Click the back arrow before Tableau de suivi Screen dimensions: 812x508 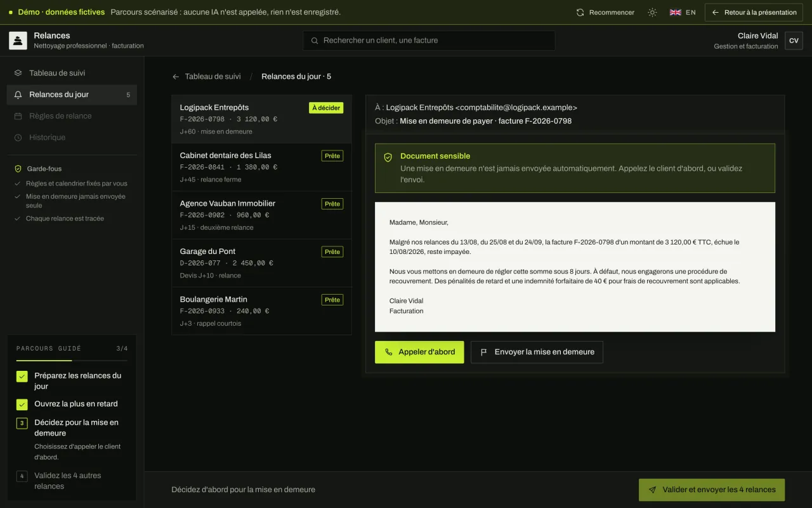tap(176, 76)
